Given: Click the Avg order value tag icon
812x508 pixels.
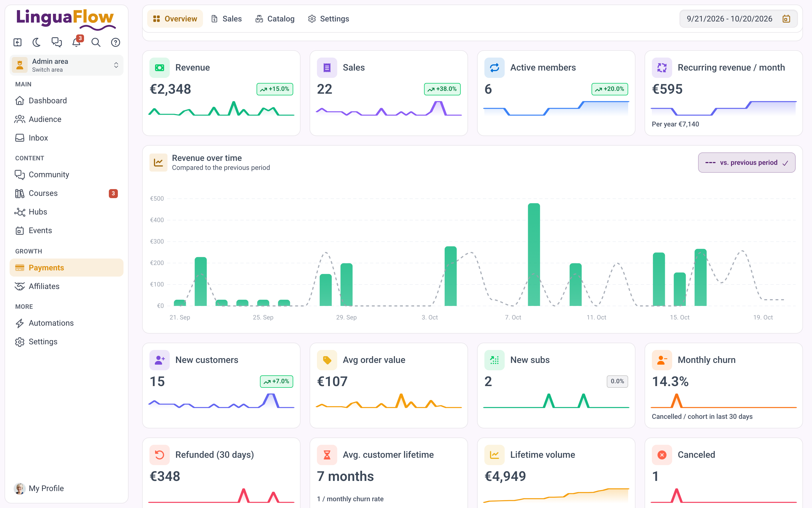Looking at the screenshot, I should click(327, 360).
